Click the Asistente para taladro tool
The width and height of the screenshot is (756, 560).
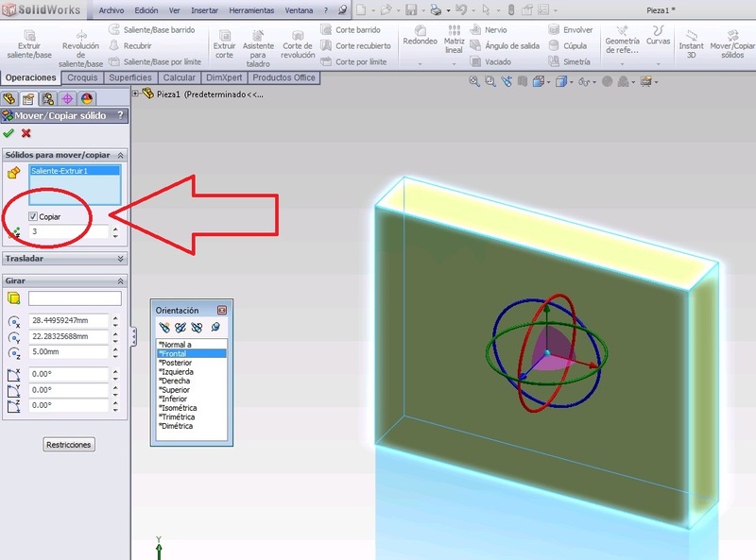click(258, 45)
